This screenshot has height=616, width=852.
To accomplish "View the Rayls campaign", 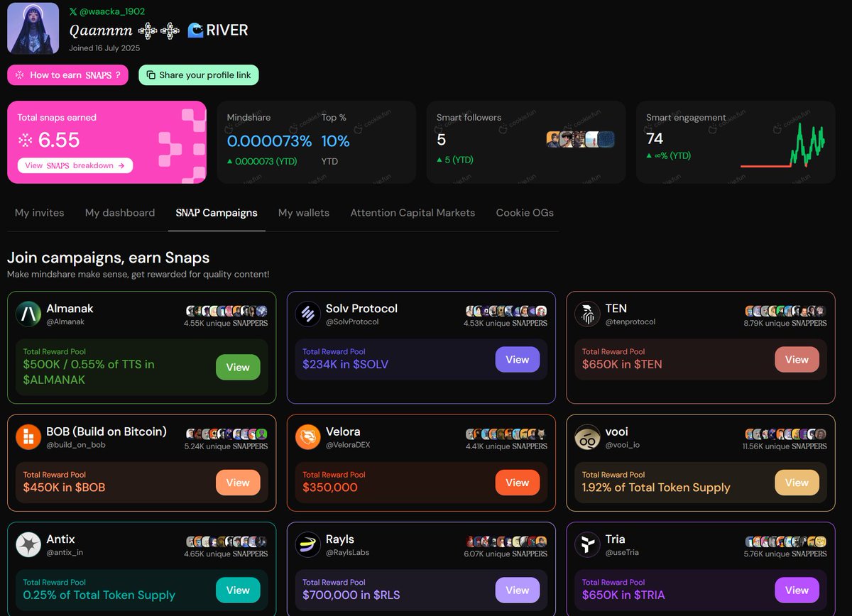I will coord(518,590).
